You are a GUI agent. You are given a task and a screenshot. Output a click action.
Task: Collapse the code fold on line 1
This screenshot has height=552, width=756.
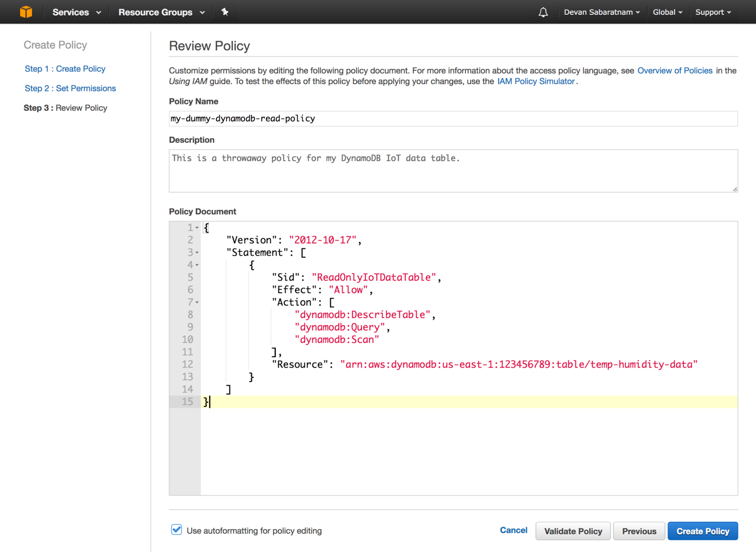tap(197, 228)
